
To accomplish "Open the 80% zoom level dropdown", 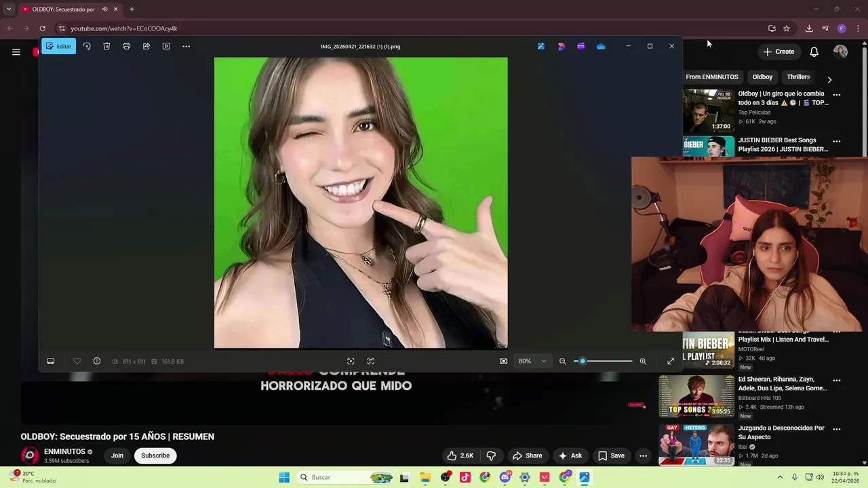I will point(532,361).
